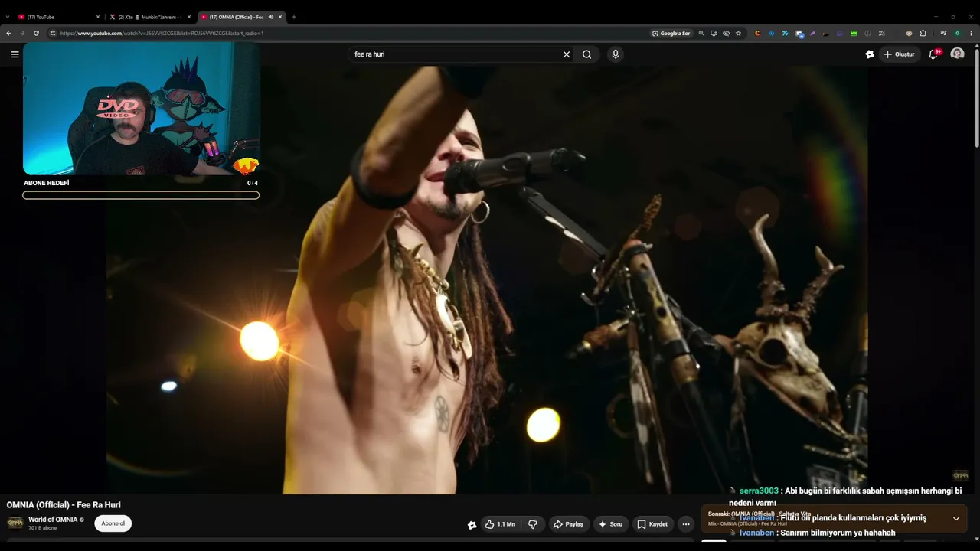Open the media controls icon in toolbar
980x551 pixels.
click(x=943, y=33)
